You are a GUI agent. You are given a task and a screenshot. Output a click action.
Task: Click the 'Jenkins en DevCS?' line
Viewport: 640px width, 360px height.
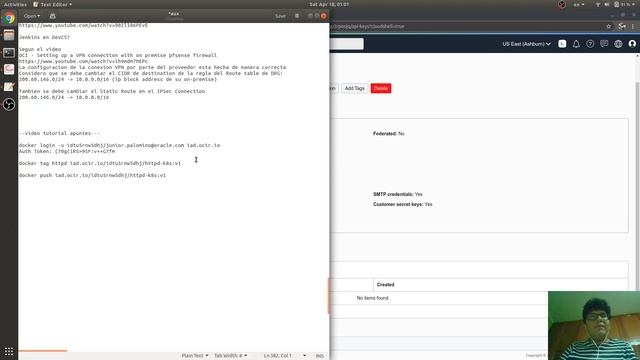[44, 37]
